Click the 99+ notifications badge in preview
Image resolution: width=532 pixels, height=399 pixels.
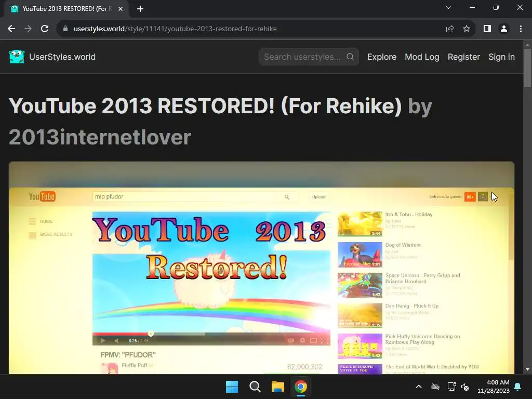tap(470, 197)
